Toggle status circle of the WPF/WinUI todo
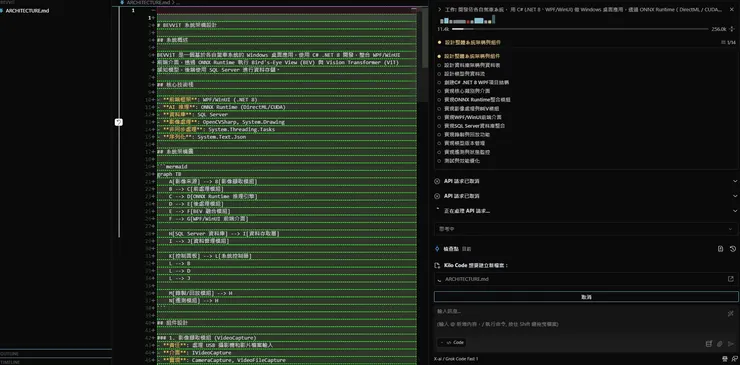The width and height of the screenshot is (740, 365). (x=439, y=117)
